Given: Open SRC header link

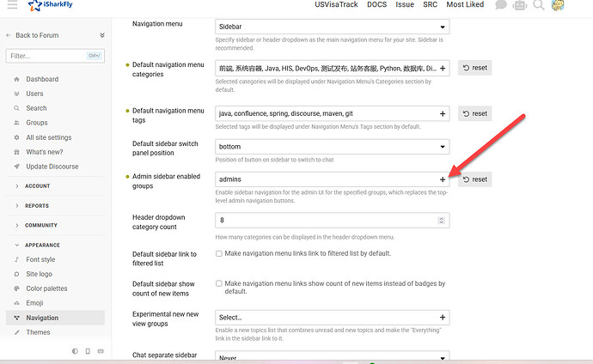Looking at the screenshot, I should point(430,4).
